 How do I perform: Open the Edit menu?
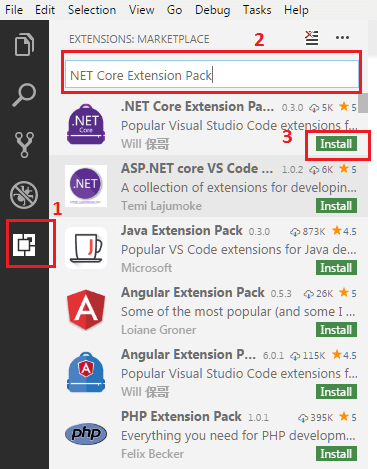click(45, 10)
